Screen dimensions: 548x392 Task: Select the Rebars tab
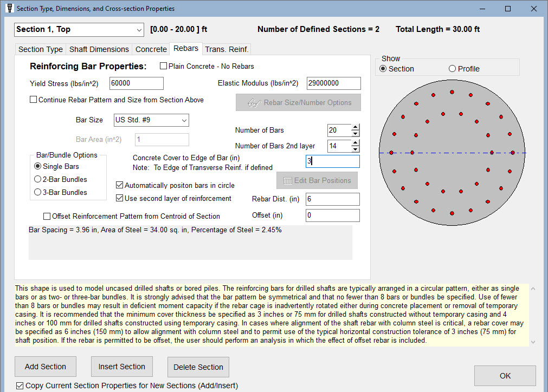click(x=186, y=49)
